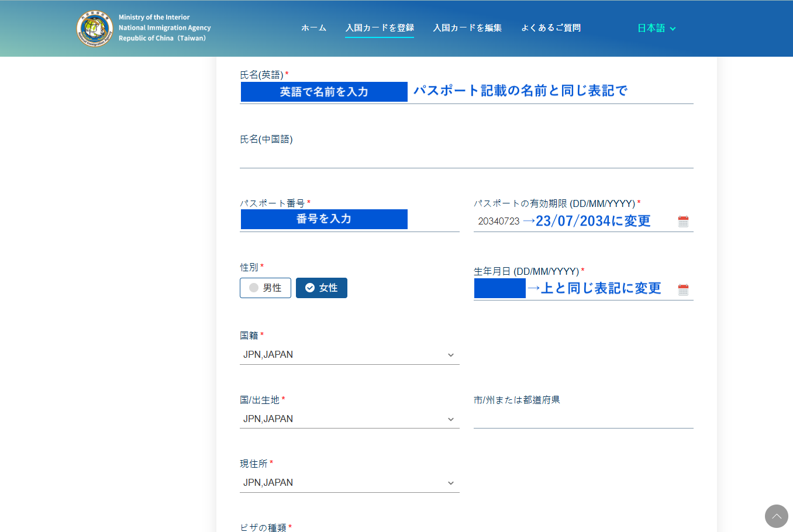Screen dimensions: 793x532
Task: Open the 国/出生地 birthplace dropdown
Action: (x=349, y=419)
